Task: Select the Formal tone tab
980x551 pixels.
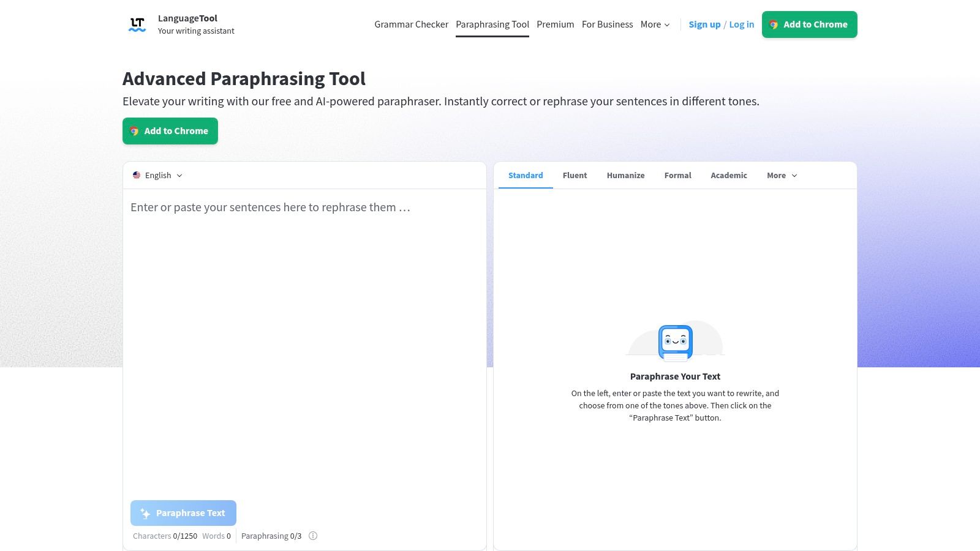Action: pos(677,175)
